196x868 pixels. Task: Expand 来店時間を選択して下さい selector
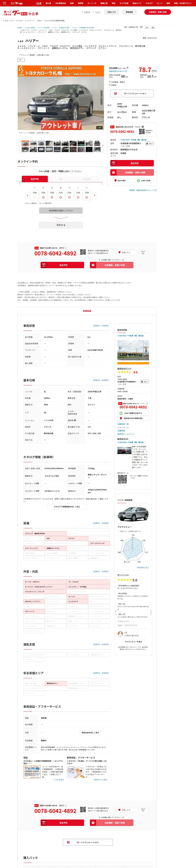pos(61,211)
